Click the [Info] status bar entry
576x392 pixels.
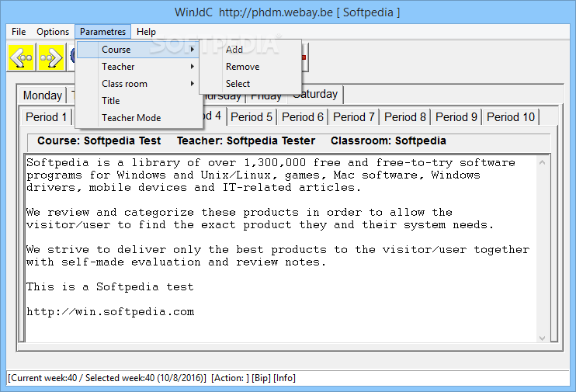pyautogui.click(x=285, y=378)
